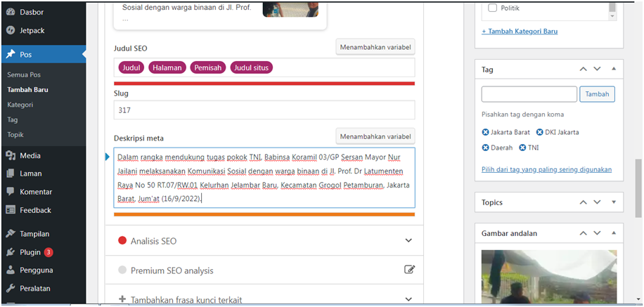
Task: Expand the Analisis SEO section
Action: point(264,240)
